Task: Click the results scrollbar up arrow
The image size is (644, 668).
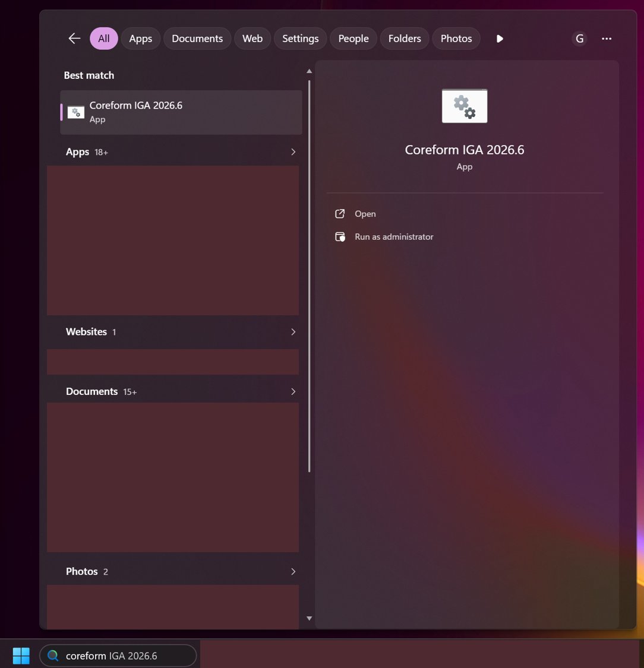Action: click(309, 71)
